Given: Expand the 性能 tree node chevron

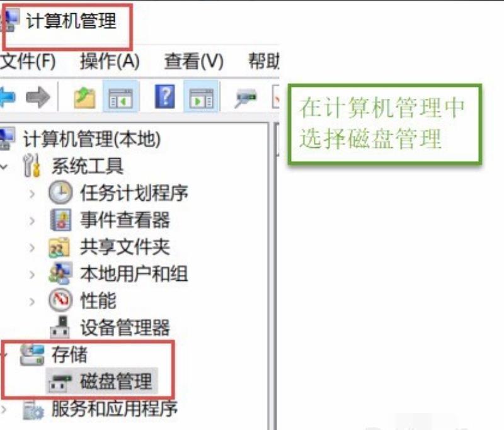Looking at the screenshot, I should click(x=32, y=301).
